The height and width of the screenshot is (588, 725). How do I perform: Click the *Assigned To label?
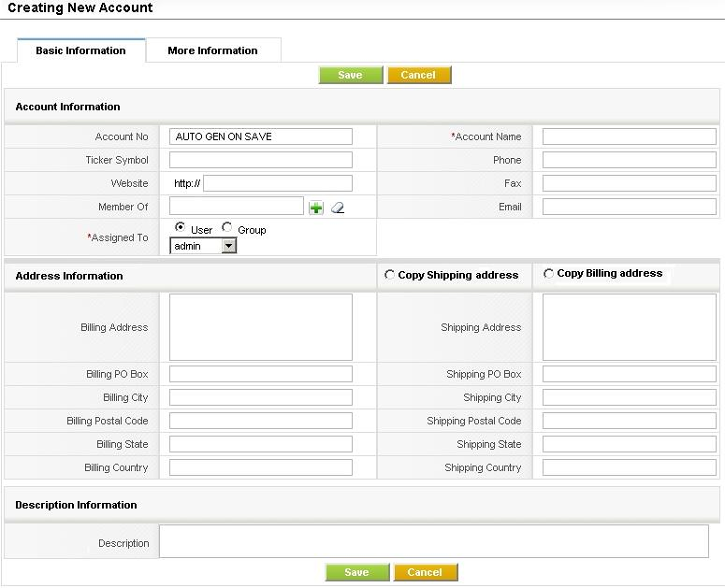[x=118, y=237]
